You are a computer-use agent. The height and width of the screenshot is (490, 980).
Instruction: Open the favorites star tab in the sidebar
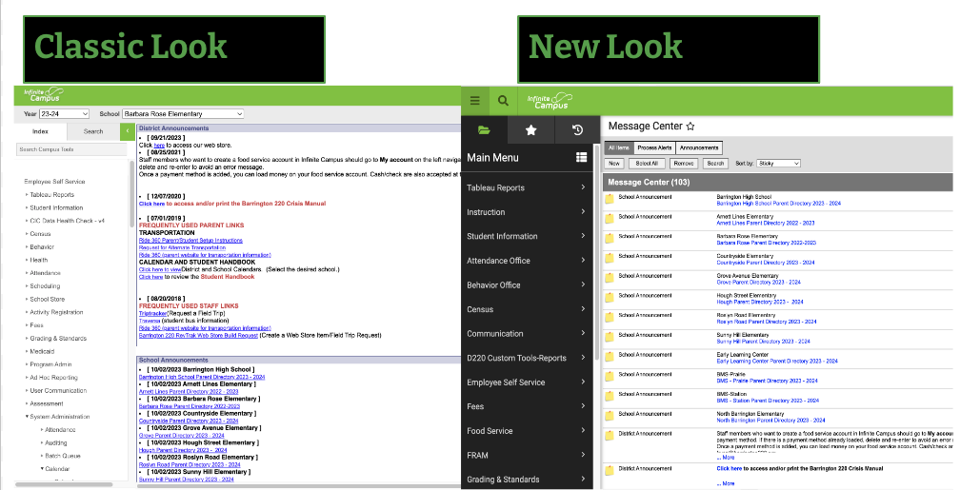click(530, 129)
